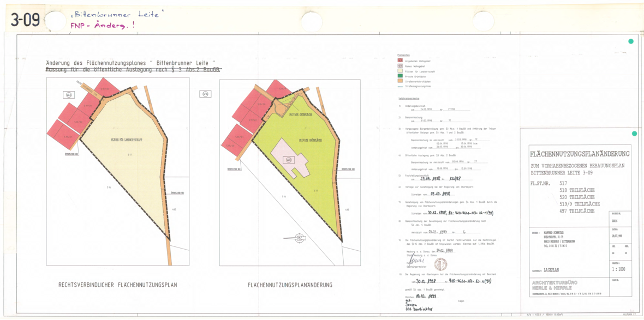The width and height of the screenshot is (644, 320).
Task: Click the name "MANFRED SCHERTLER"
Action: pyautogui.click(x=553, y=232)
